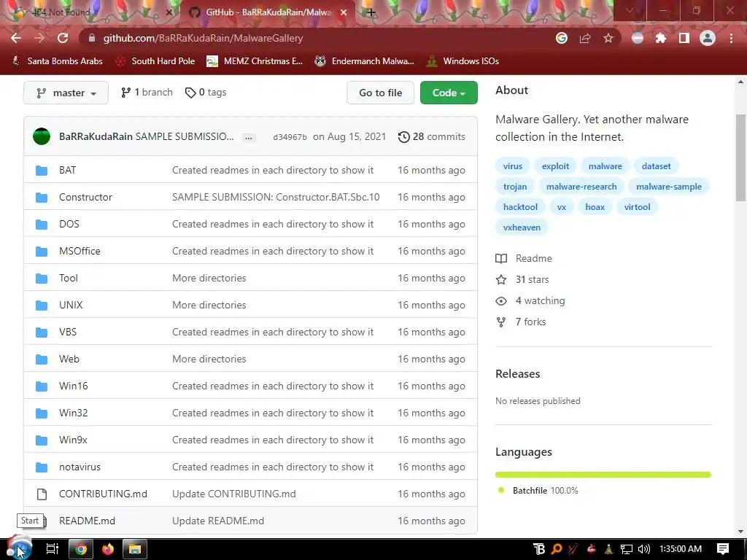
Task: View the 7 forks link
Action: point(521,322)
